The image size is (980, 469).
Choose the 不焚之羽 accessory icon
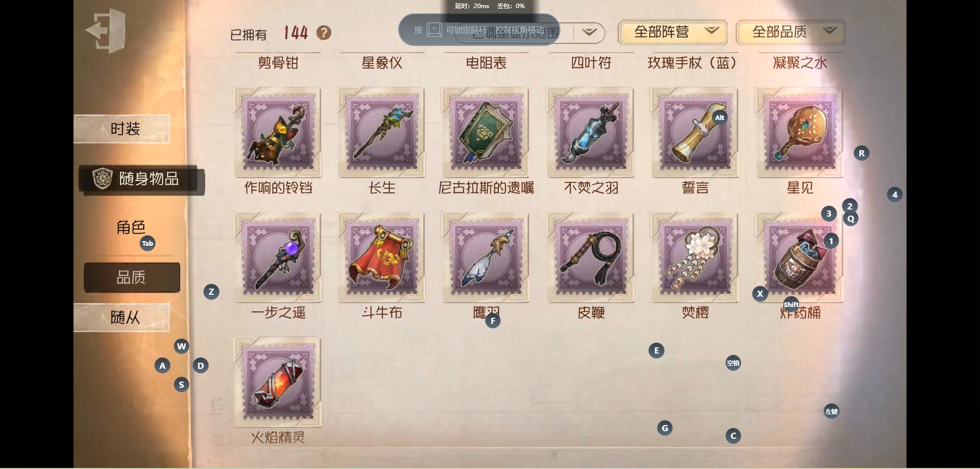pyautogui.click(x=590, y=132)
